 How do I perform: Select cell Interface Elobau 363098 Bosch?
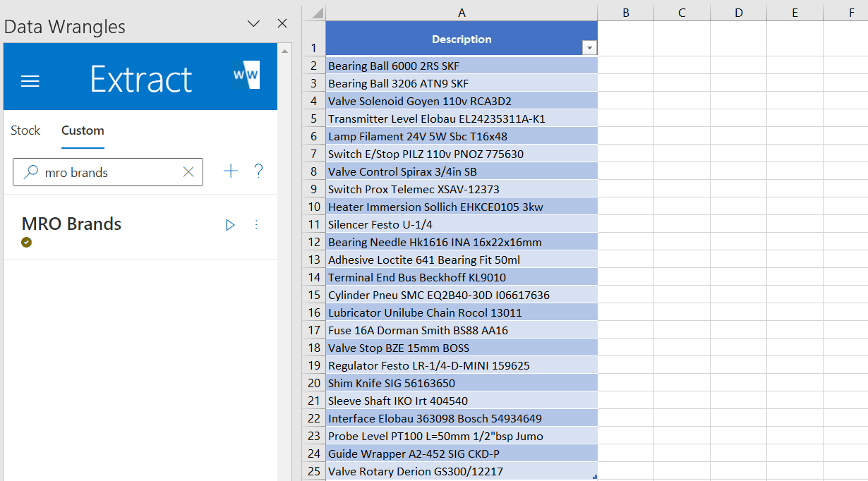pyautogui.click(x=462, y=418)
